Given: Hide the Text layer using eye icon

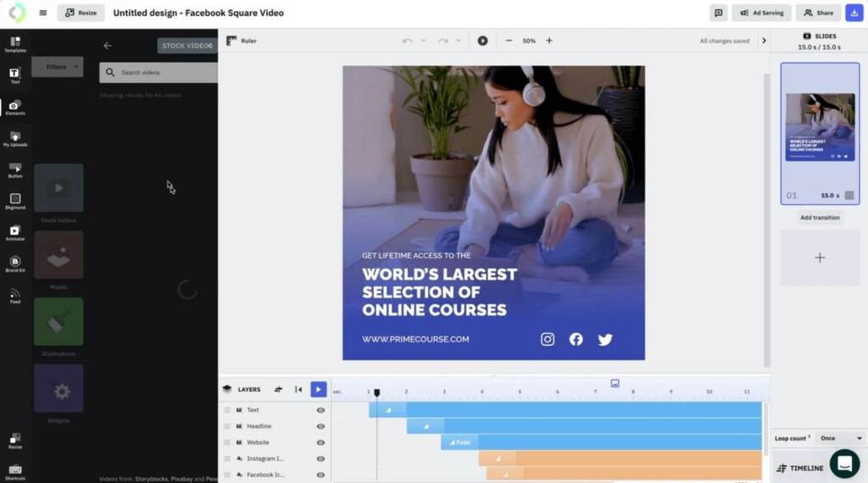Looking at the screenshot, I should point(320,410).
